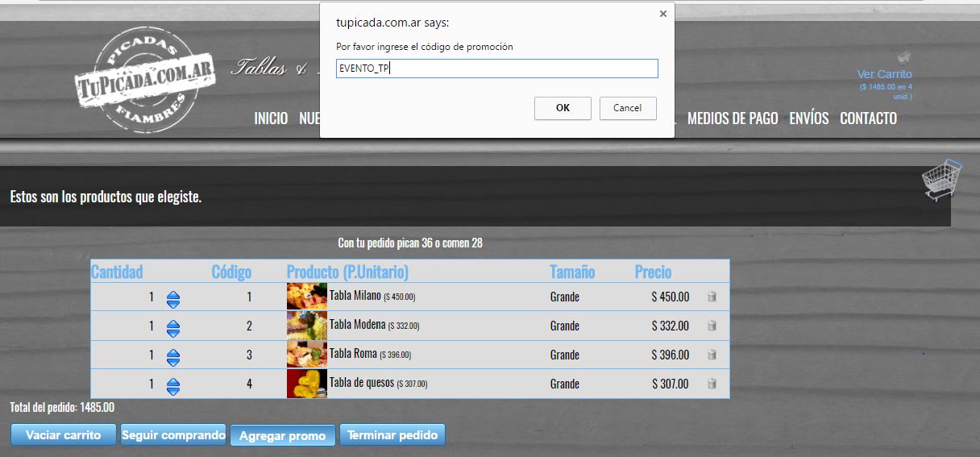Click the Terminar pedido button
This screenshot has height=457, width=980.
[392, 434]
